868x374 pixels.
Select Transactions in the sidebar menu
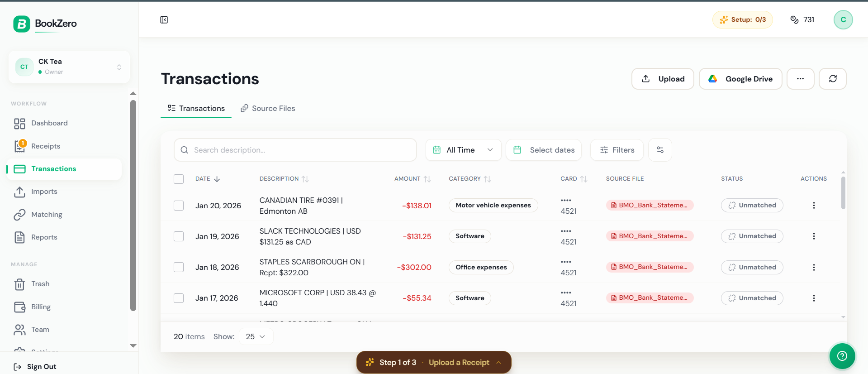[x=64, y=169]
